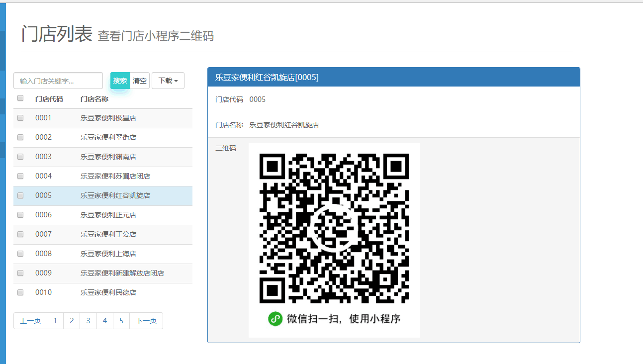Click store code cell 0007
This screenshot has width=643, height=364.
point(43,234)
